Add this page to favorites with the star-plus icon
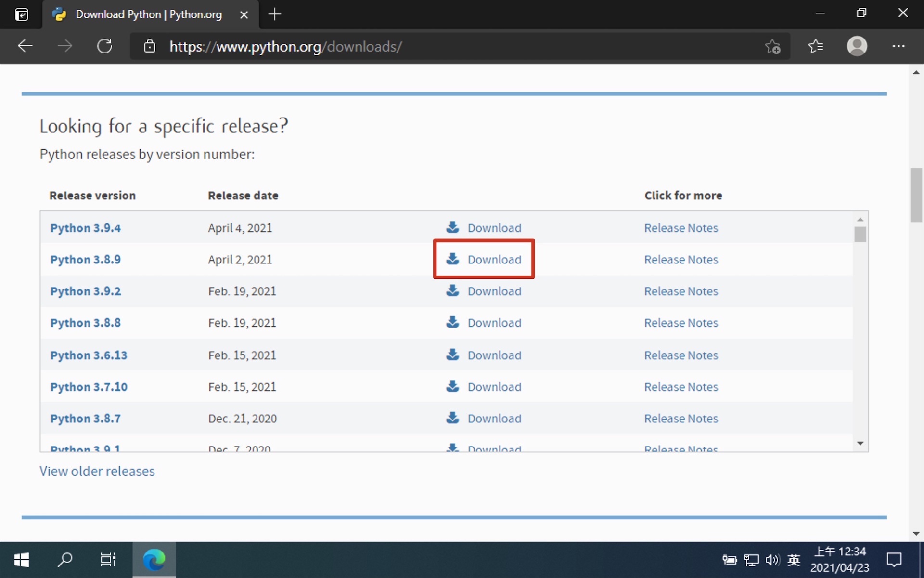This screenshot has height=578, width=924. [773, 46]
